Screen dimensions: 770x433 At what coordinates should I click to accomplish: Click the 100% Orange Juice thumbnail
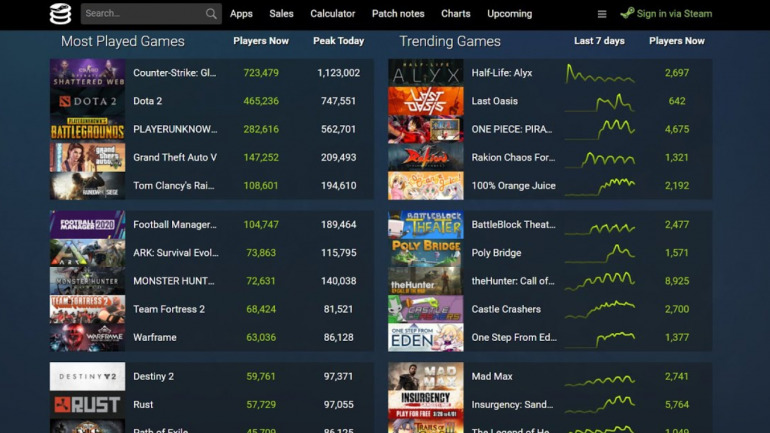pyautogui.click(x=426, y=186)
